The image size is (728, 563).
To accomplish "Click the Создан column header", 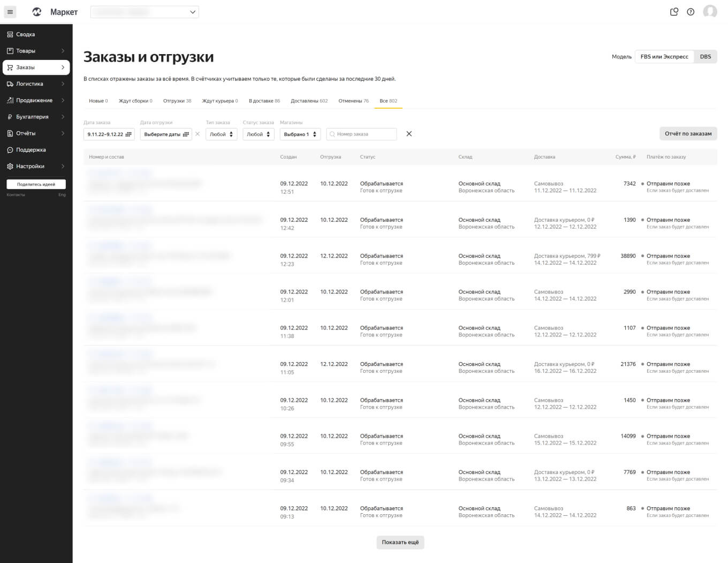I will pos(288,157).
